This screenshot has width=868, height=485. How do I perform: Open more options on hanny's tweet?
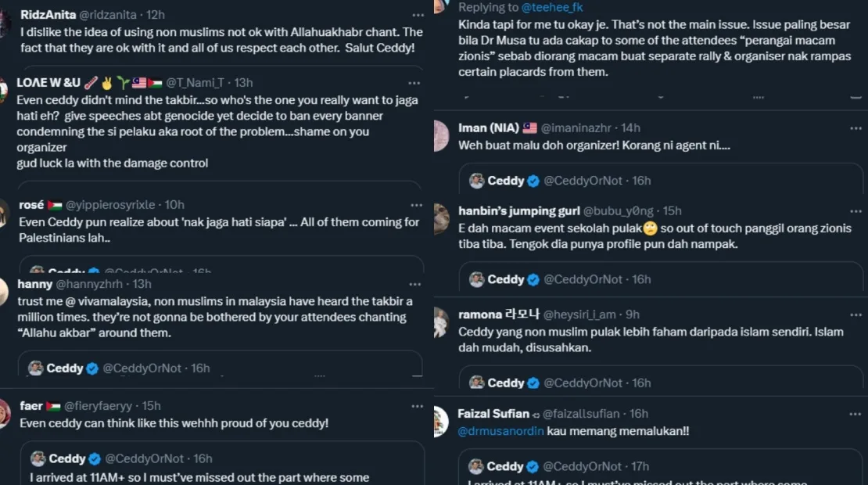coord(414,284)
